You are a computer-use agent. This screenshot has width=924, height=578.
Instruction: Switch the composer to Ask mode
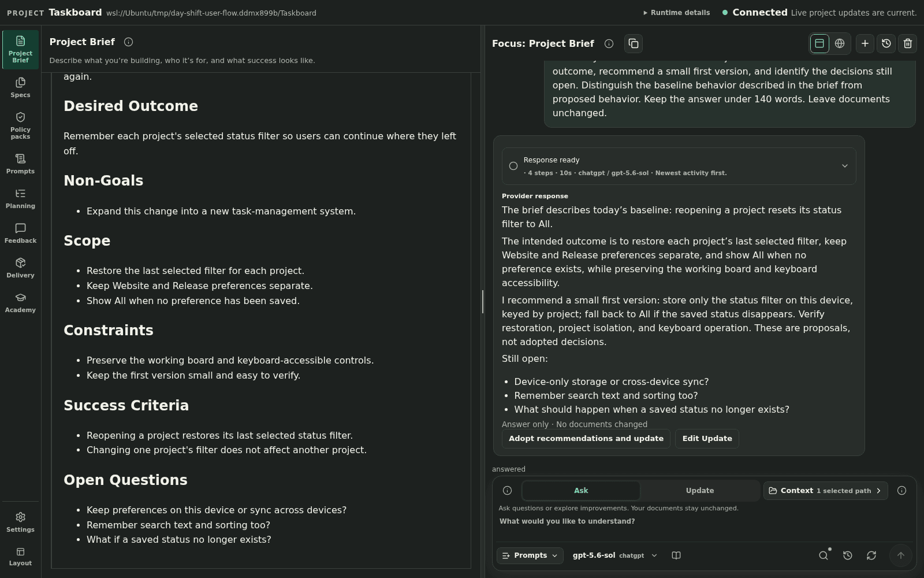[581, 491]
